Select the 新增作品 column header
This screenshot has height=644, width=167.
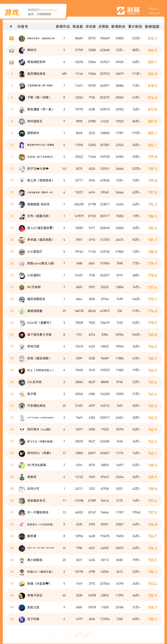tap(63, 26)
